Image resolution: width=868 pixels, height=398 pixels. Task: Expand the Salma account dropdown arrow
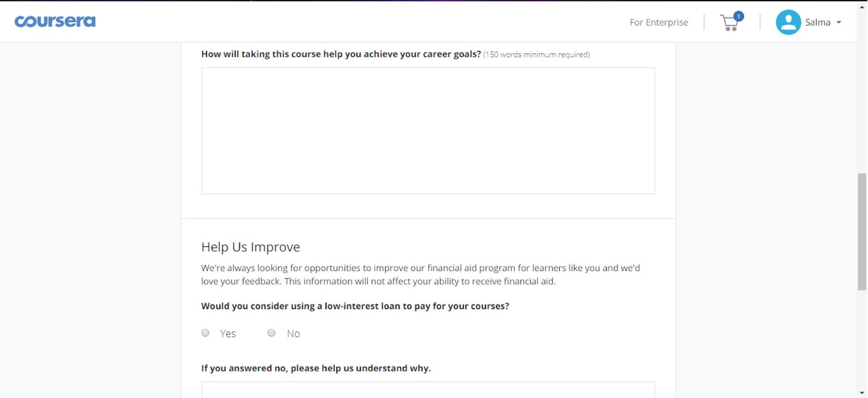coord(839,22)
